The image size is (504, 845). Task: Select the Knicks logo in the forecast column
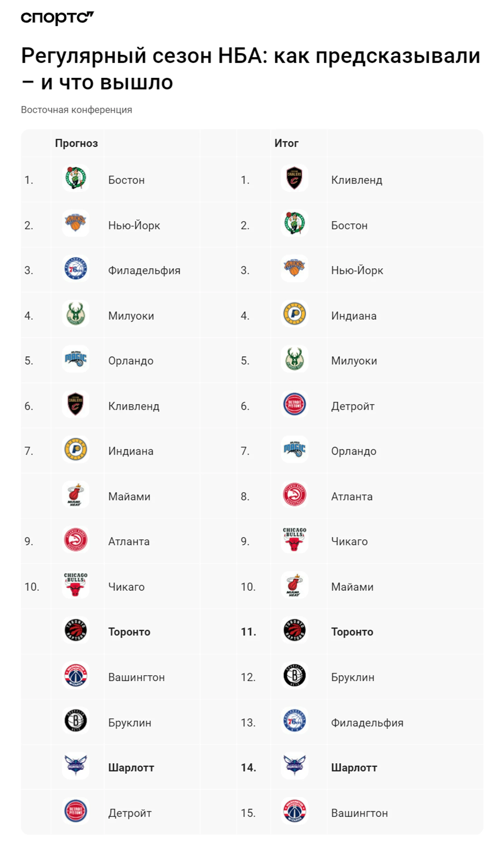pyautogui.click(x=76, y=223)
